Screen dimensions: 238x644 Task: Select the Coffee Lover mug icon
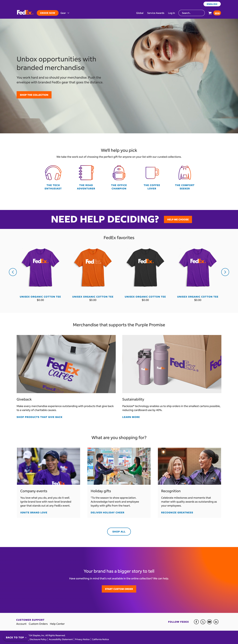pos(152,173)
